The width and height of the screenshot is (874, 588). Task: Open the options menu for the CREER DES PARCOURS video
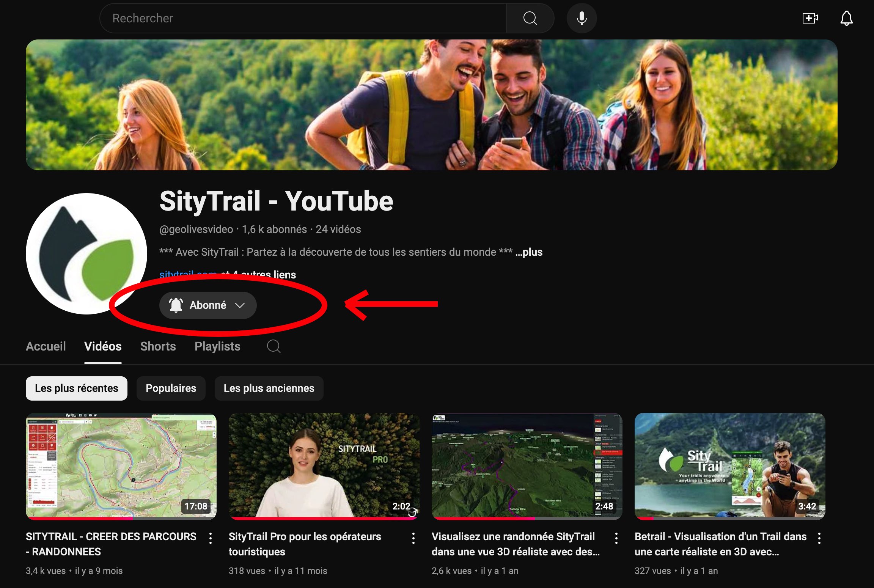coord(211,538)
